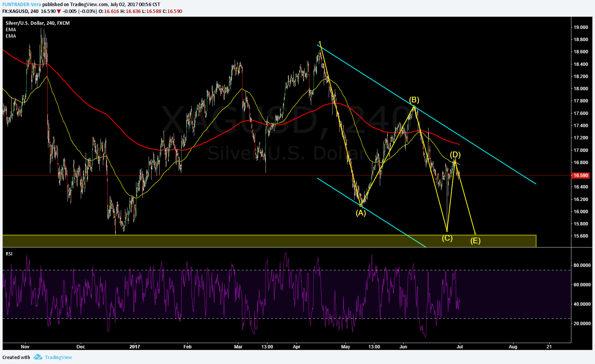Screen dimensions: 595x364
Task: Click the Feb date on time axis
Action: pos(187,346)
